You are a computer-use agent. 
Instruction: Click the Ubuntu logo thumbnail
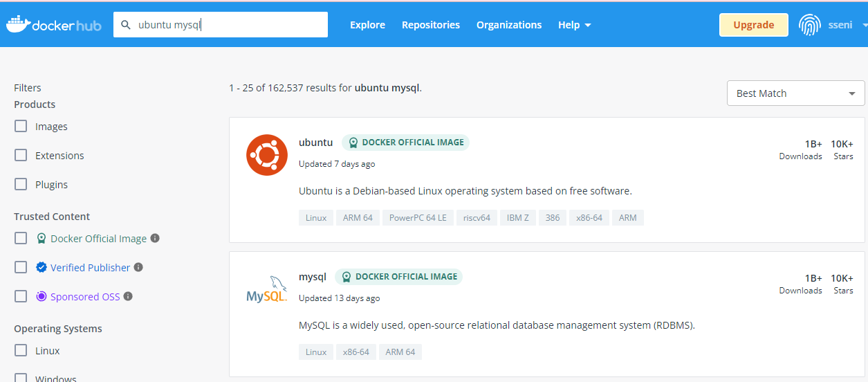[267, 155]
